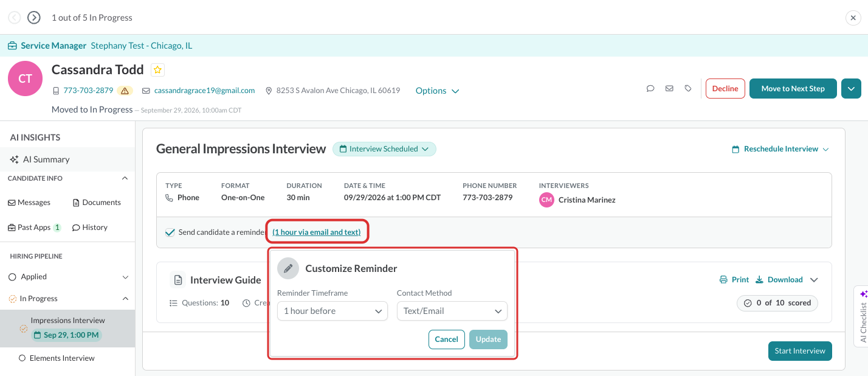Click the envelope email icon near Decline

669,88
